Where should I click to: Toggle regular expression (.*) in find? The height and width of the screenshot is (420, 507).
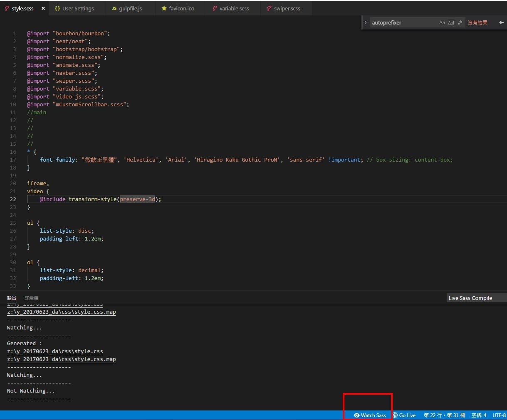[x=460, y=22]
